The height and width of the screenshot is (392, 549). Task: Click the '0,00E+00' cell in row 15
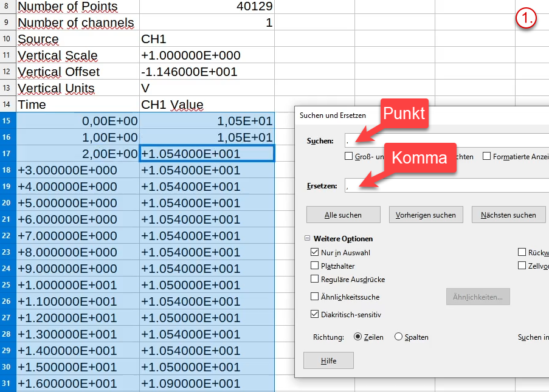click(78, 121)
